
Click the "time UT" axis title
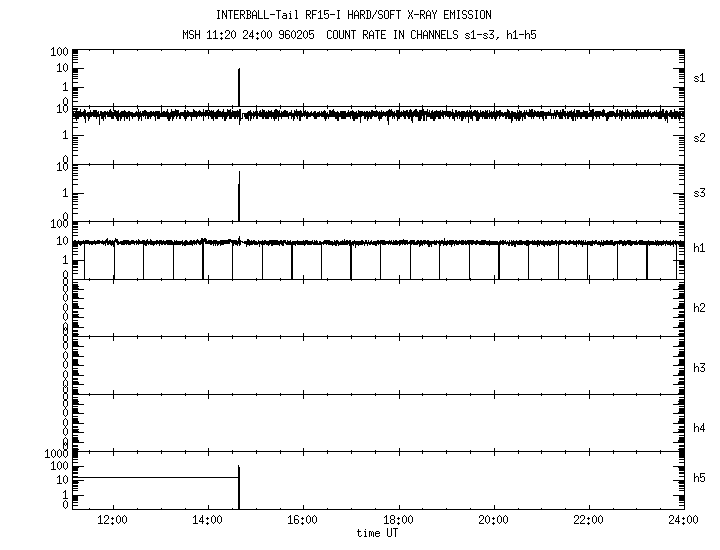tap(378, 533)
